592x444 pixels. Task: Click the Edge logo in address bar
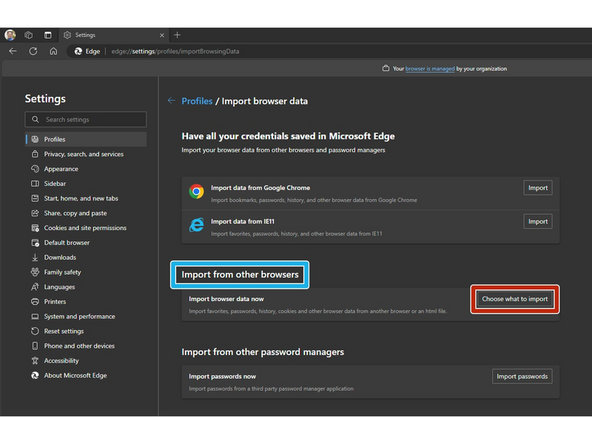(78, 51)
